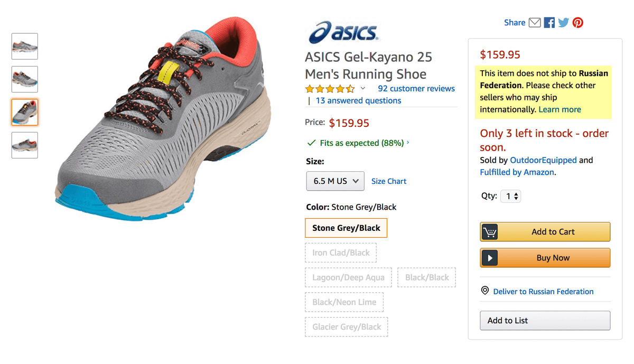Image resolution: width=634 pixels, height=364 pixels.
Task: Click the ASICS brand logo
Action: pos(343,32)
